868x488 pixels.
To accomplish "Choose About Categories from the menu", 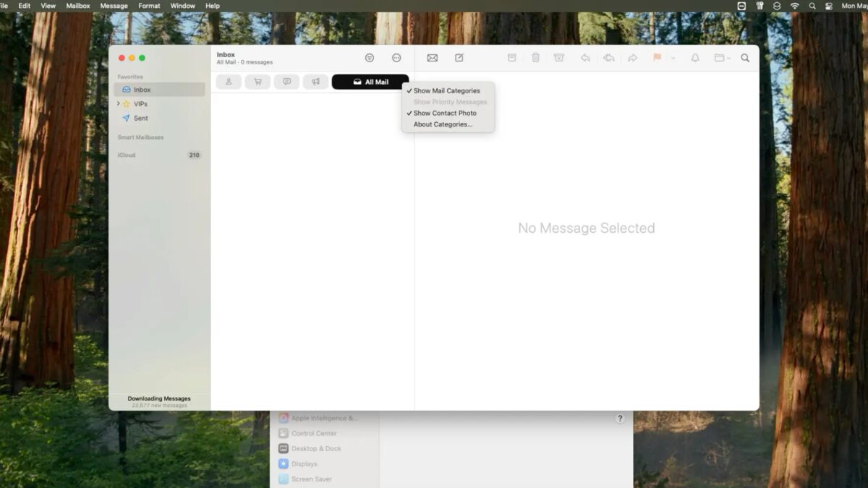I will (442, 124).
